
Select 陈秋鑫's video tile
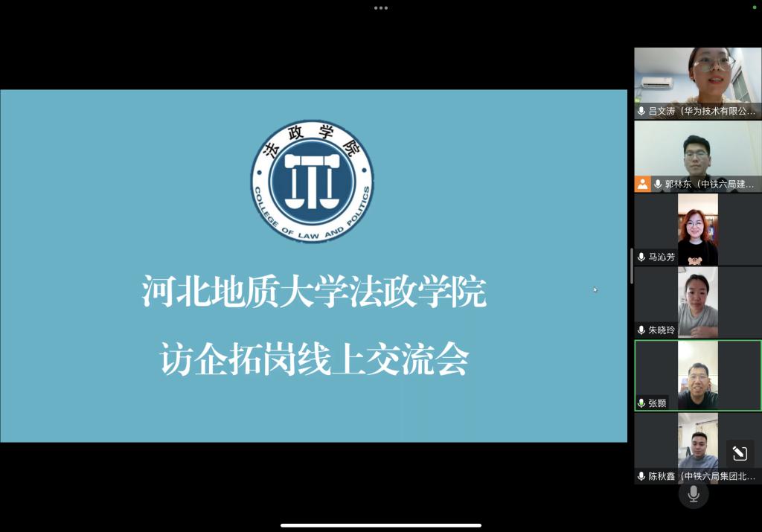click(697, 443)
